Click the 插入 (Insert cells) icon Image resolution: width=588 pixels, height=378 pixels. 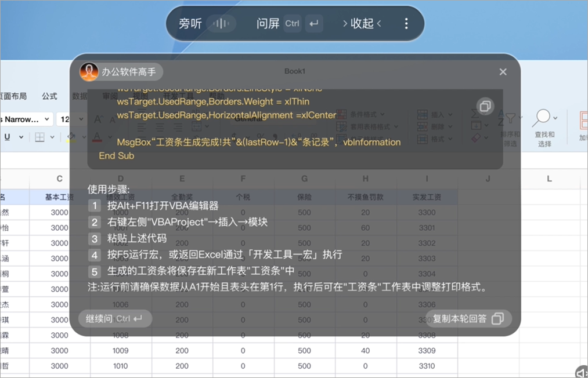click(x=423, y=114)
